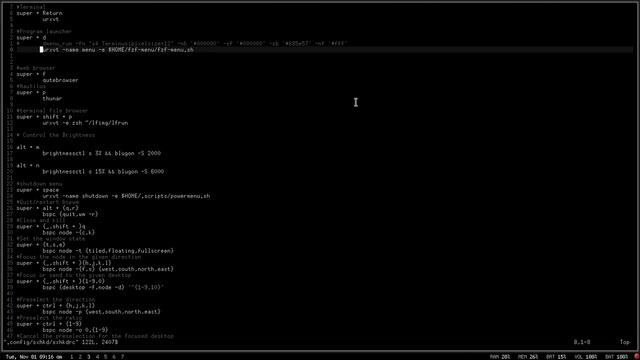Click the commented dmenu_run line
The width and height of the screenshot is (640, 360).
tap(182, 44)
